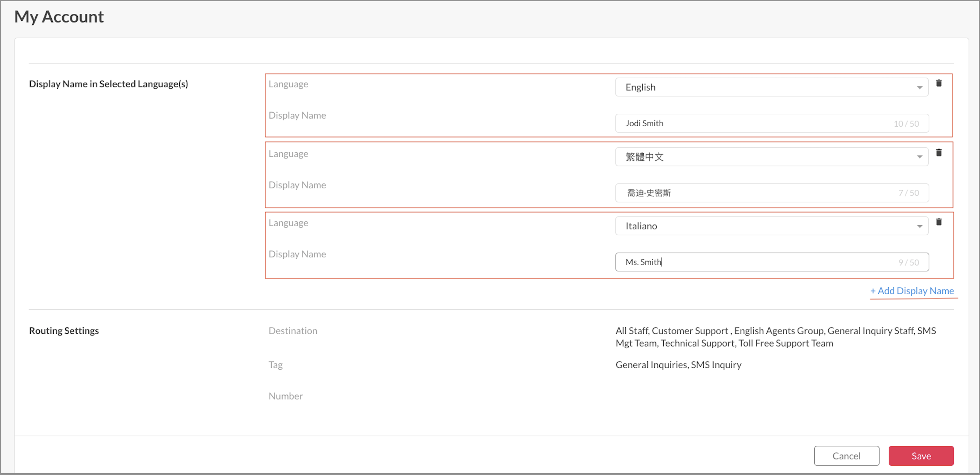Click the Add Display Name link
980x475 pixels.
click(912, 291)
